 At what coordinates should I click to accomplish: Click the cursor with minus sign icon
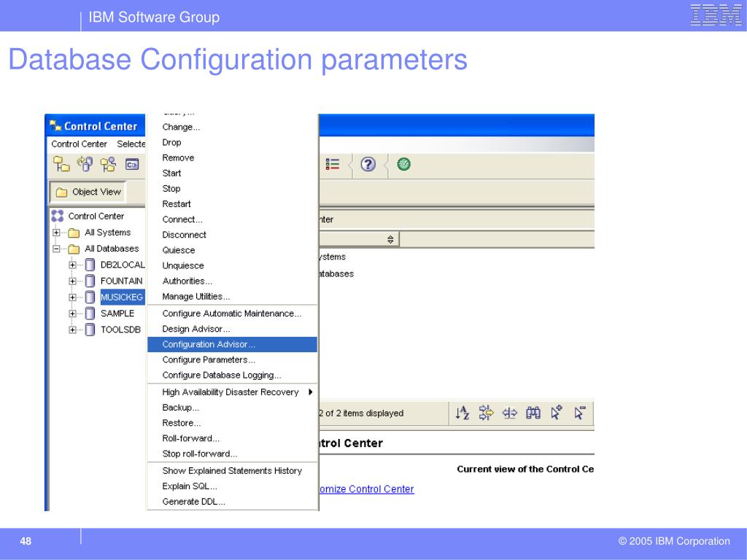580,413
